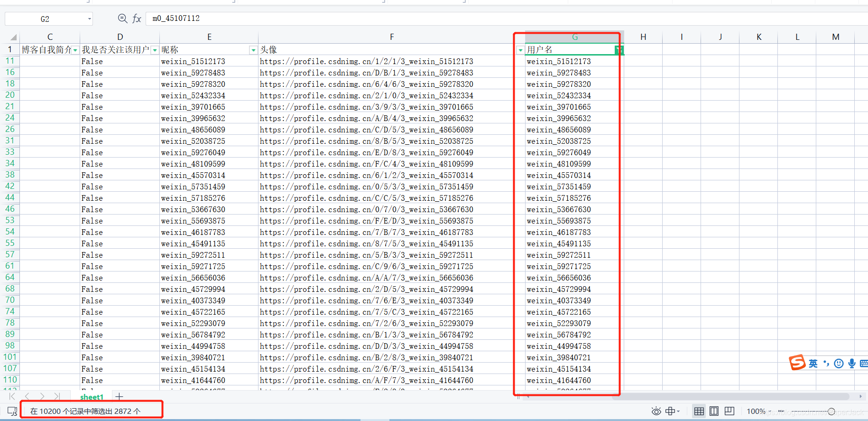Switch to normal grid view
This screenshot has height=421, width=868.
pyautogui.click(x=699, y=411)
